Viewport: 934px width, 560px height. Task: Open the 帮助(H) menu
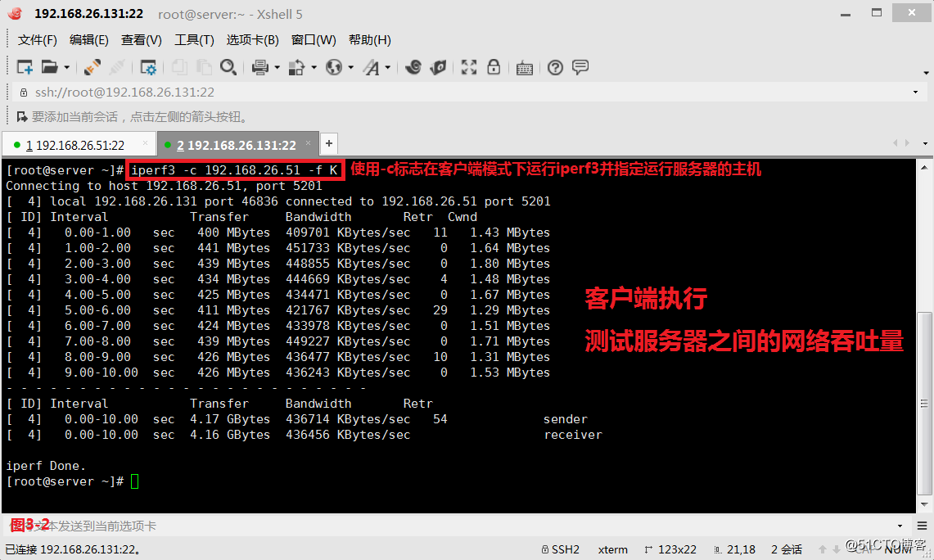click(x=370, y=40)
